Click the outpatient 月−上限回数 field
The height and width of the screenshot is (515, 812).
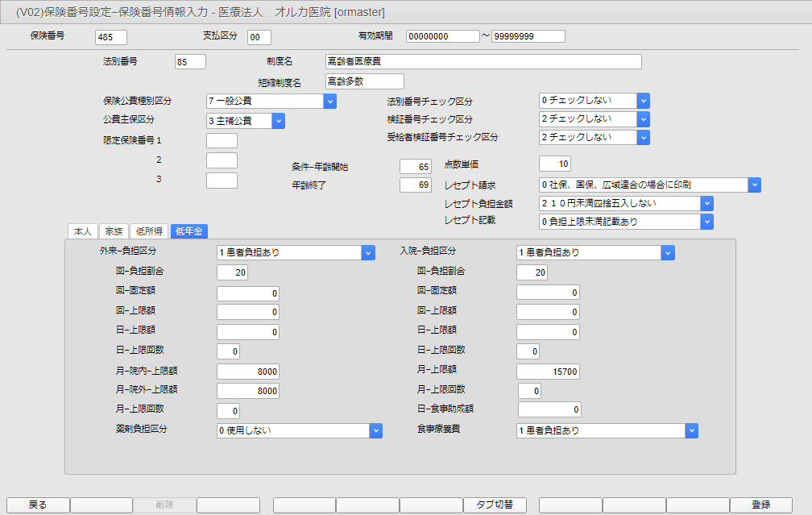229,411
